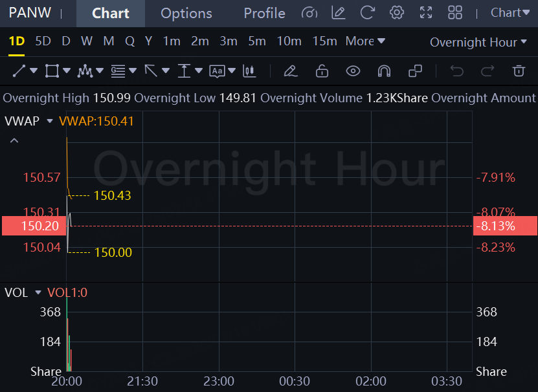Select the trend line drawing tool
This screenshot has height=392, width=538.
click(x=19, y=71)
